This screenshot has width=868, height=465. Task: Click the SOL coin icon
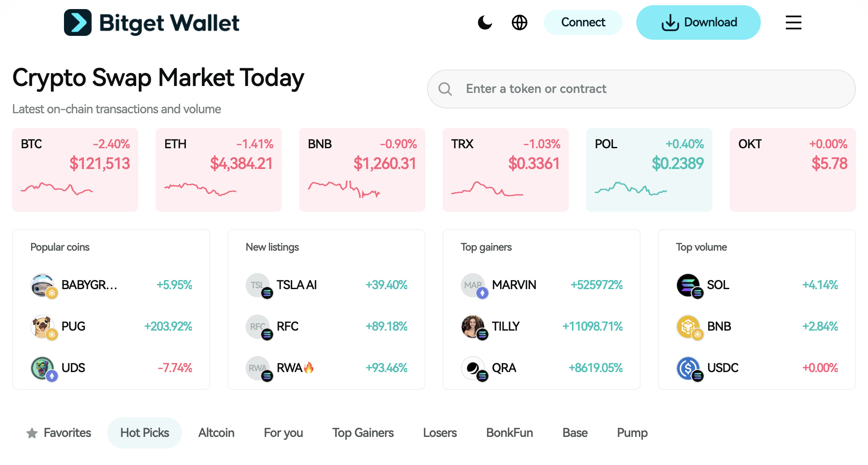tap(688, 285)
